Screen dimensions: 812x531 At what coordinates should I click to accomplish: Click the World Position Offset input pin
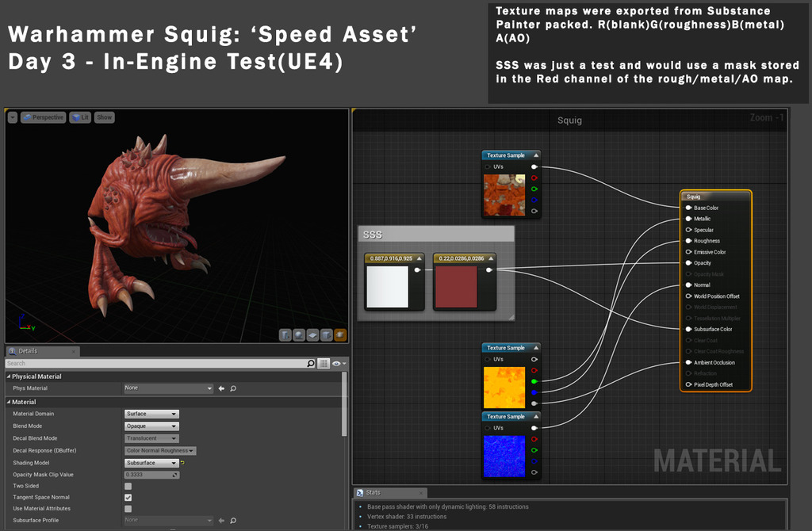point(689,296)
